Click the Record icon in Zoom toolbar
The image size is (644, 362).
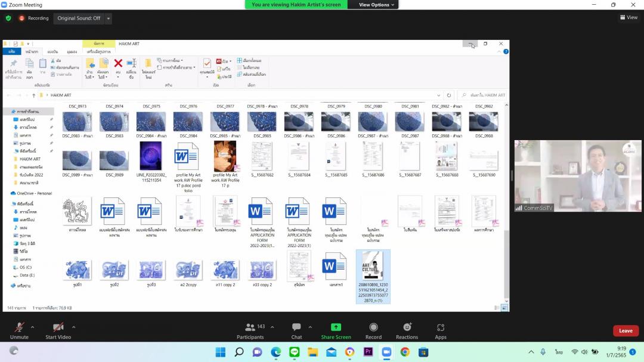coord(373,327)
